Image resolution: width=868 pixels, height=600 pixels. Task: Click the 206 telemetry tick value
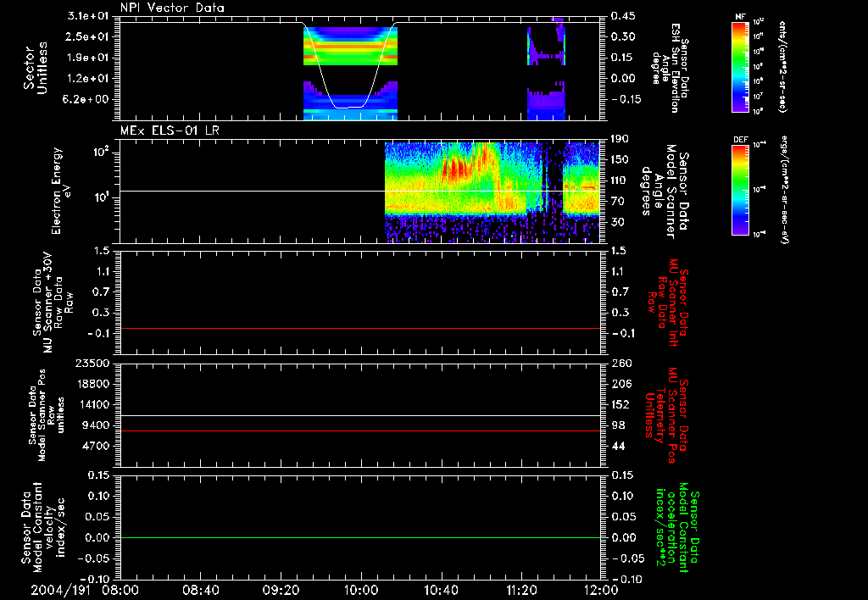(621, 384)
